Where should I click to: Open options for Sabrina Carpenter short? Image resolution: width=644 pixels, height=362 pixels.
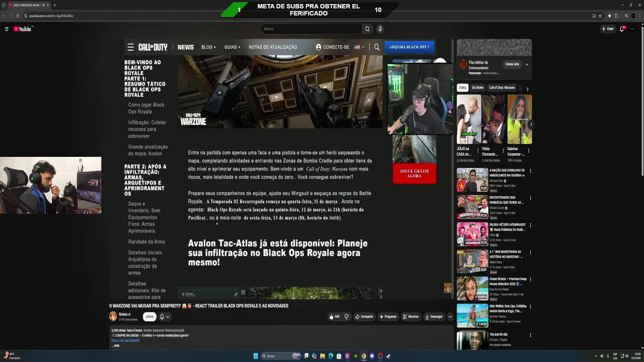click(x=528, y=150)
